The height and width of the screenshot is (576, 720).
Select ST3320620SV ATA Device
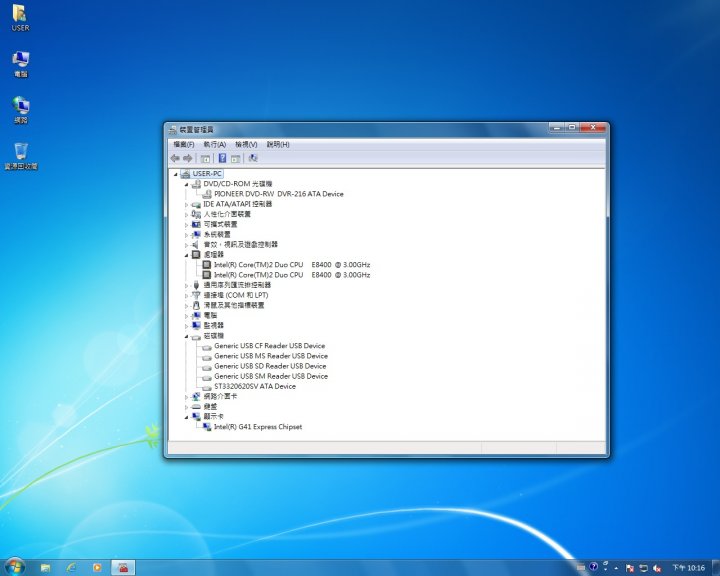tap(255, 386)
